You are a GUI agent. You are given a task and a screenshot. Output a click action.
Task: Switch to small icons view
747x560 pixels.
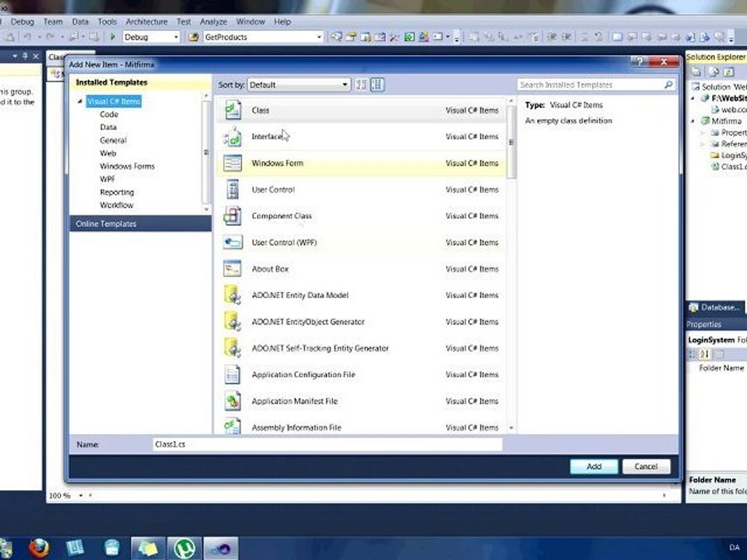coord(361,85)
